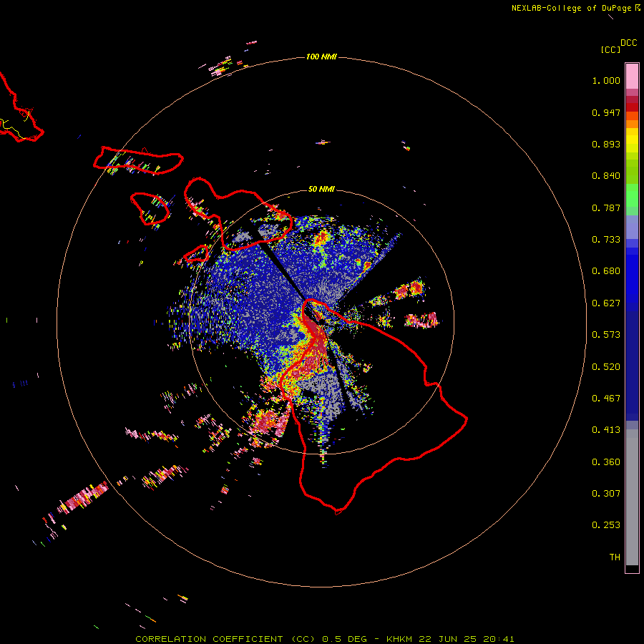The image size is (644, 644).
Task: Click the 0.893 scale value
Action: tap(606, 144)
